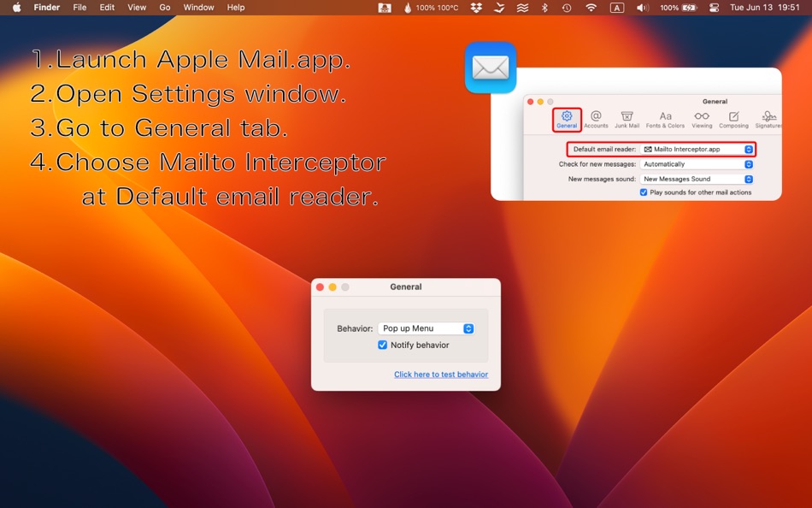Click the Bluetooth status icon
812x508 pixels.
click(544, 7)
